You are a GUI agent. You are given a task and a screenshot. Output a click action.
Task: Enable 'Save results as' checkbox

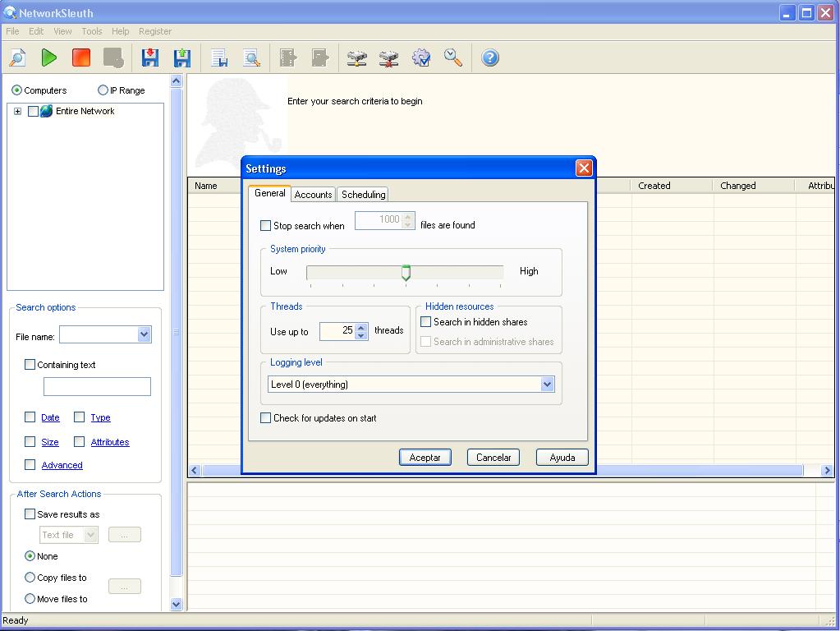pos(30,514)
